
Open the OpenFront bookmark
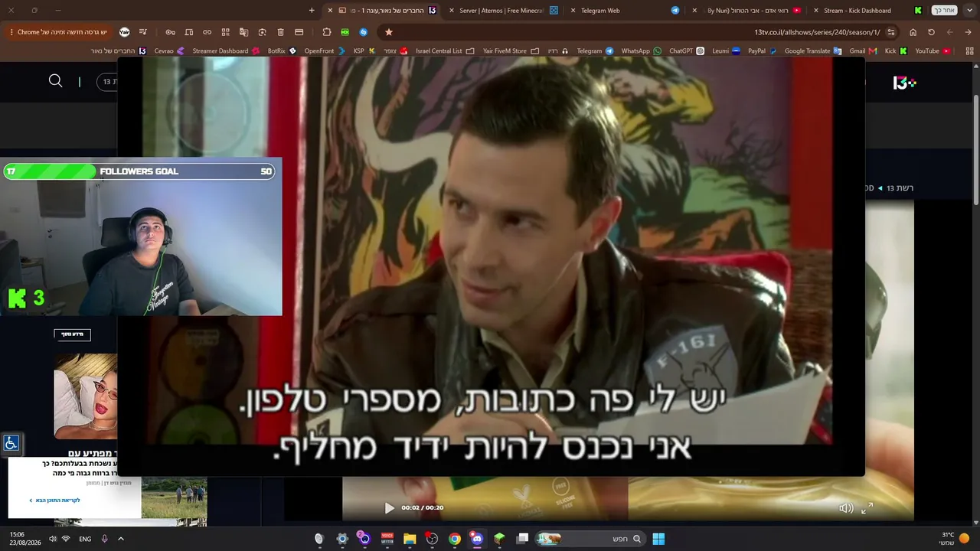[x=325, y=51]
